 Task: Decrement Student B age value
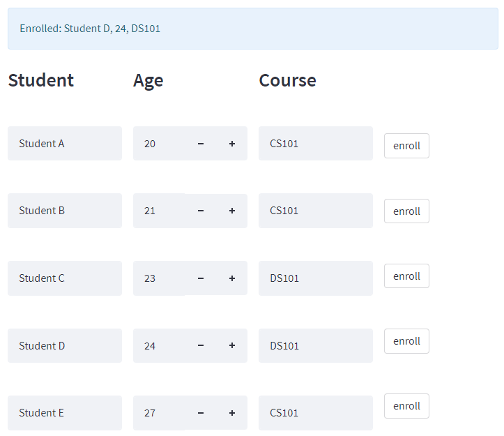(x=201, y=211)
